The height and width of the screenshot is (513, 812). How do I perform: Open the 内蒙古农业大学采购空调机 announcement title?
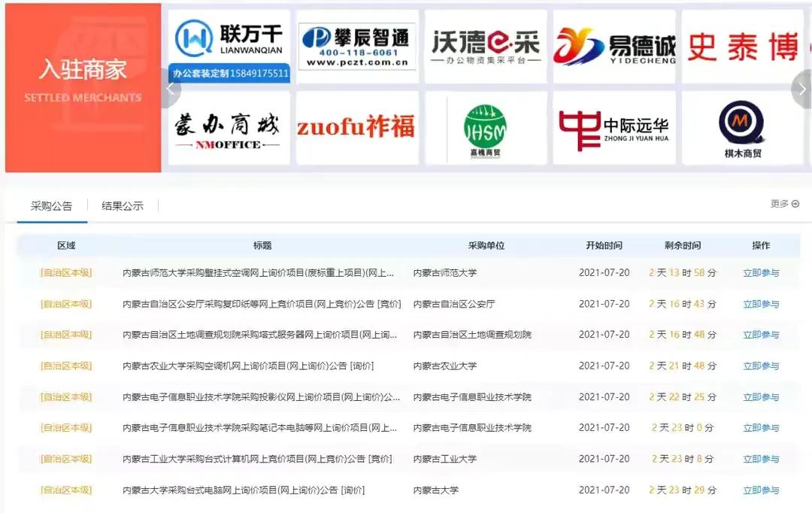(248, 366)
